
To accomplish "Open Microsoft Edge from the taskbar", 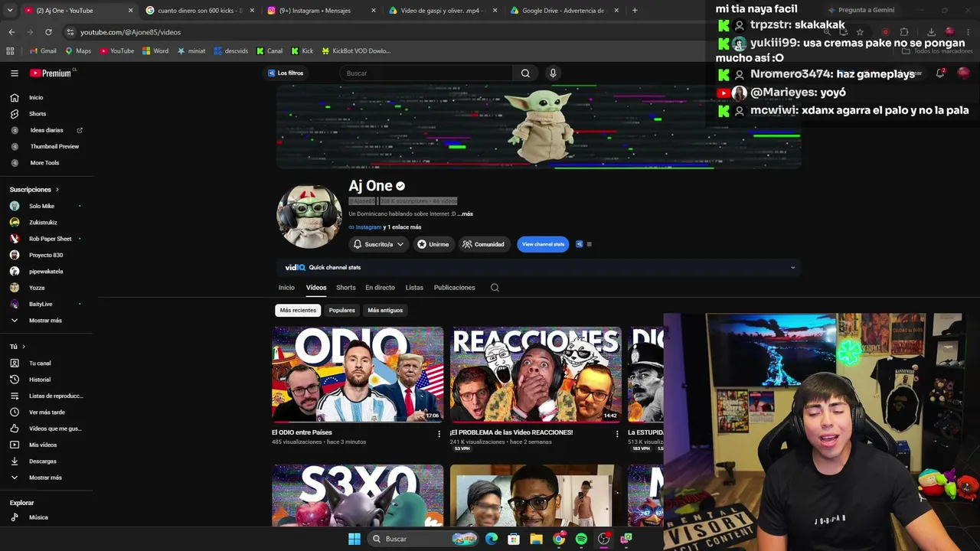I will 492,539.
